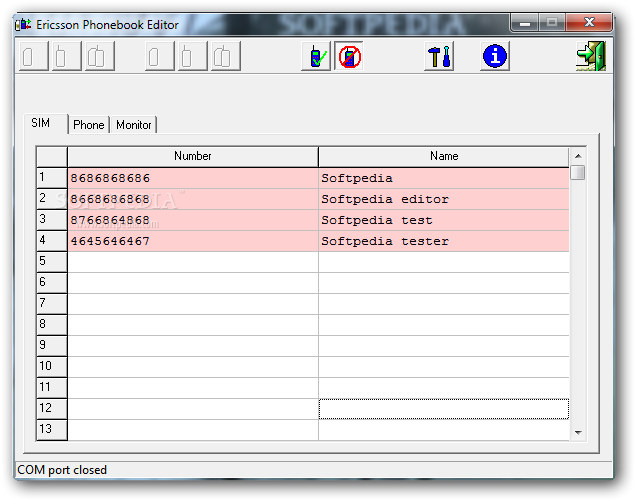Image resolution: width=636 pixels, height=501 pixels.
Task: Click the Number column header
Action: pyautogui.click(x=193, y=157)
